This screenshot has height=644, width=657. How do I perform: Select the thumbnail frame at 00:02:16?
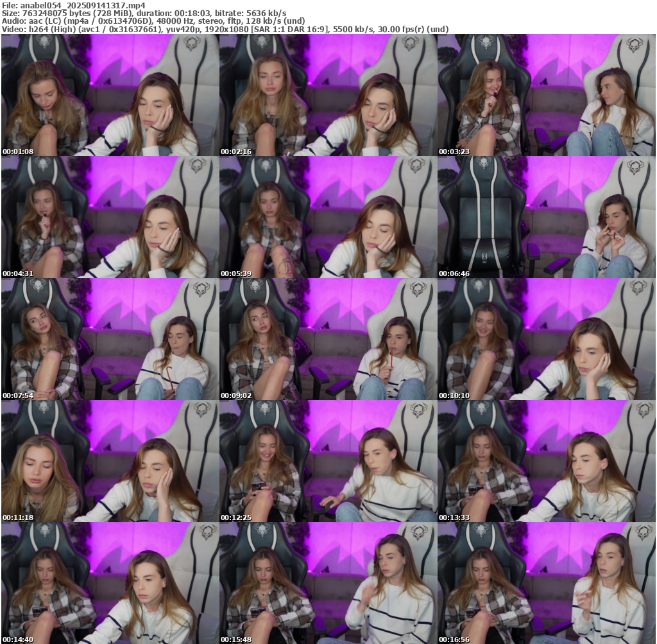(328, 95)
